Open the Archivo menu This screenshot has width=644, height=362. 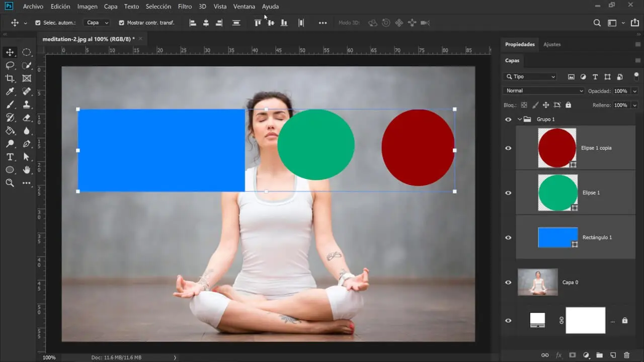pyautogui.click(x=33, y=7)
